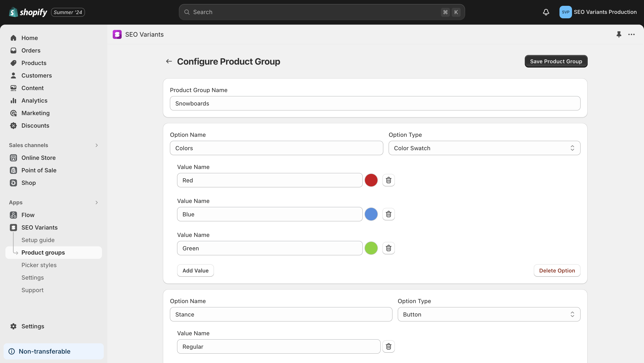Delete the Blue value
Image resolution: width=644 pixels, height=363 pixels.
(x=388, y=214)
